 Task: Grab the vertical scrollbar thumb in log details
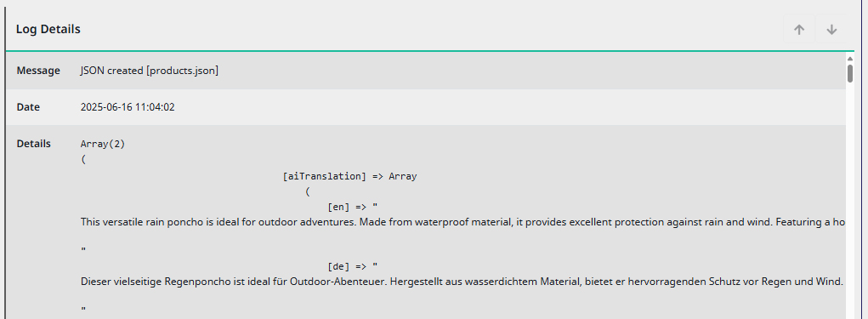[x=850, y=73]
